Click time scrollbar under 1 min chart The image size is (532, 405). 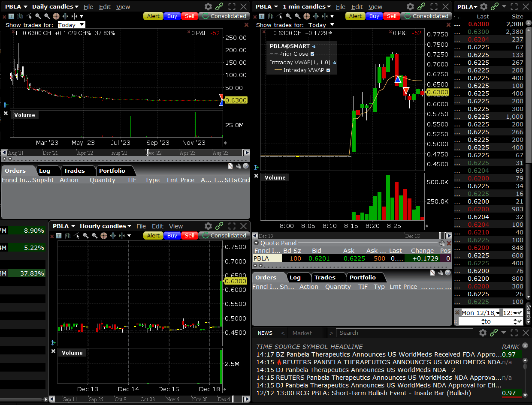pos(352,236)
